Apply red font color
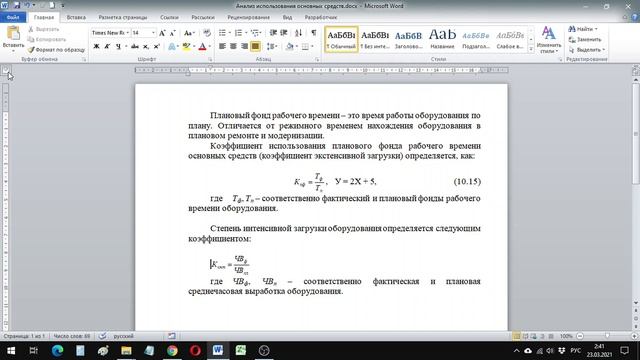Viewport: 640px width, 360px height. point(202,47)
